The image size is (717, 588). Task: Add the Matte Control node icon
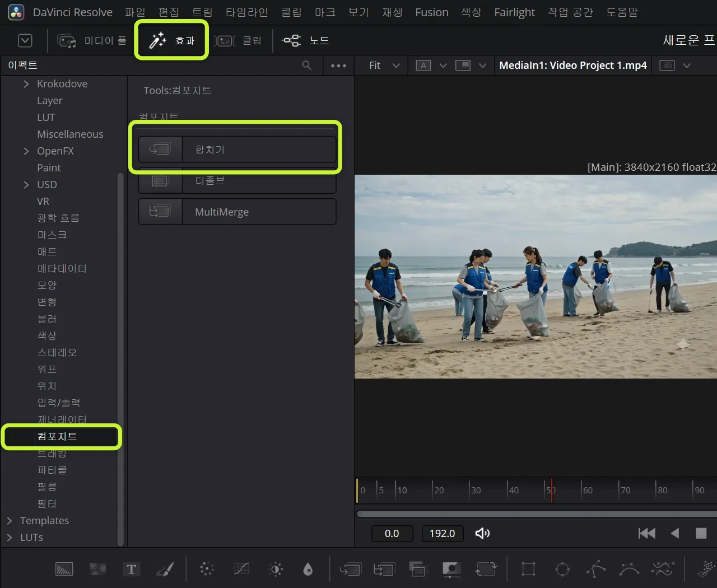coord(451,570)
